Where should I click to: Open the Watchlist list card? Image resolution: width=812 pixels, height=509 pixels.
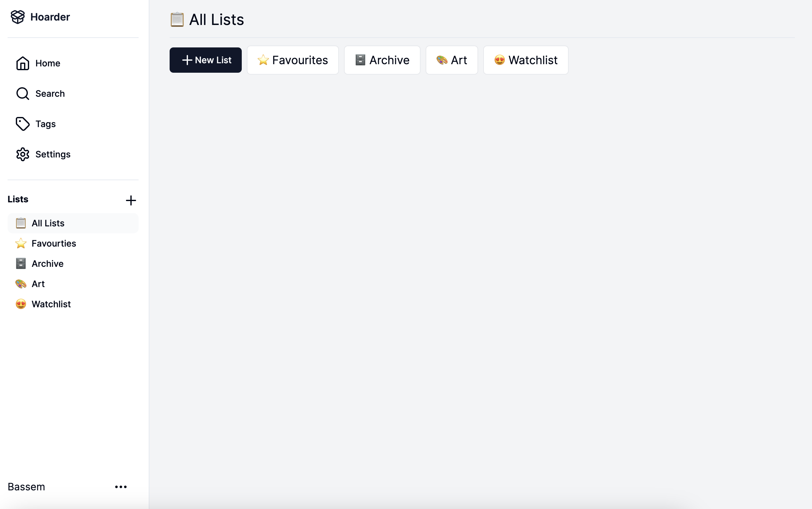point(526,60)
